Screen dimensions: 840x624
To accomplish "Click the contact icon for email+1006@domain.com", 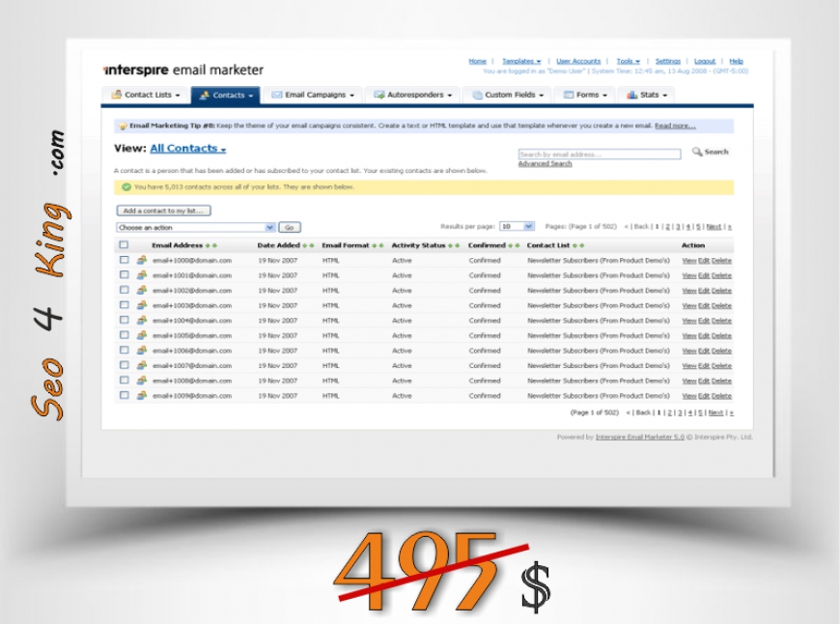I will (141, 350).
